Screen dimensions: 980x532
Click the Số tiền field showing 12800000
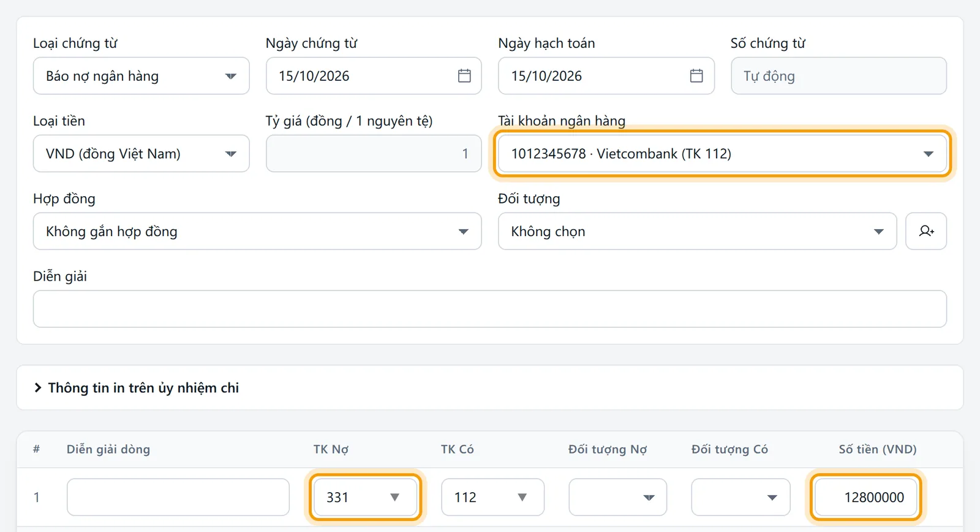pos(865,497)
